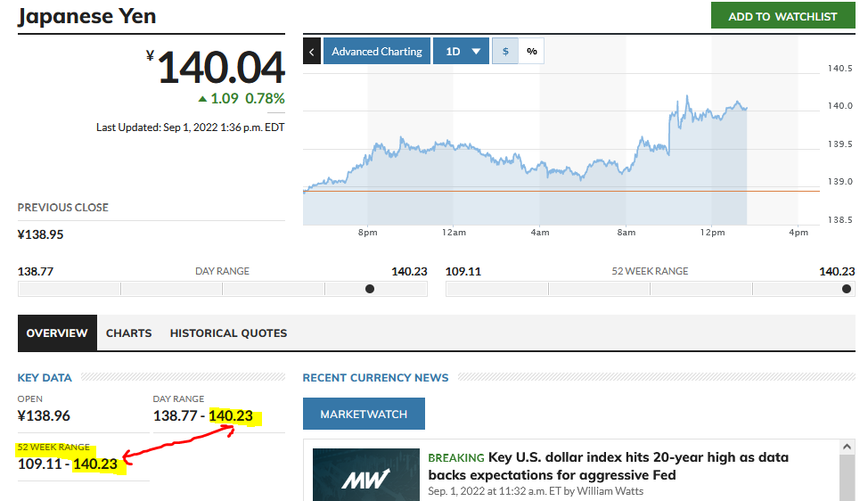This screenshot has width=868, height=501.
Task: Collapse chart with the left chevron icon
Action: (312, 52)
